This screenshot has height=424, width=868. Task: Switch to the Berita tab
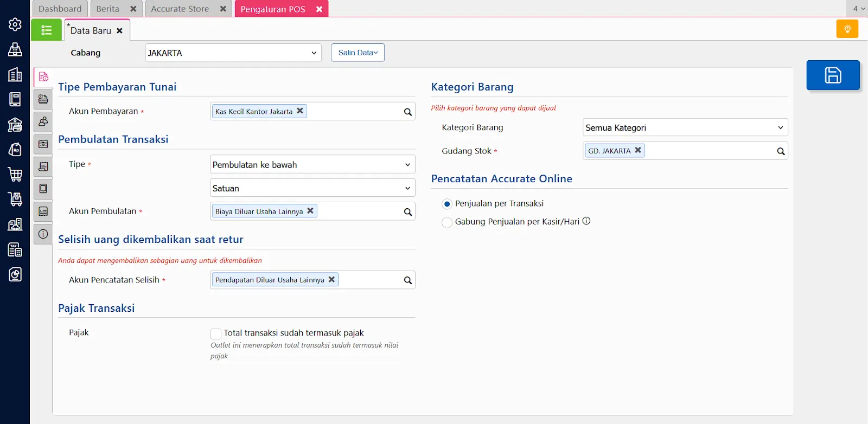point(108,9)
